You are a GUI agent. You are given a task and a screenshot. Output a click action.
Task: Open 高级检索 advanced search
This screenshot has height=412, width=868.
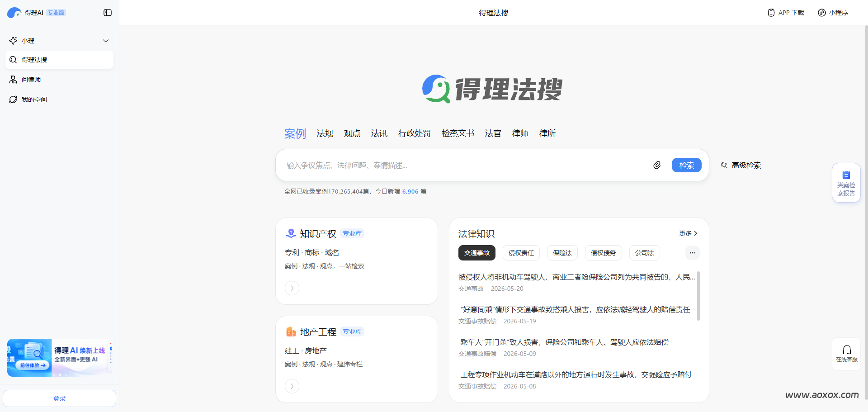(x=741, y=166)
